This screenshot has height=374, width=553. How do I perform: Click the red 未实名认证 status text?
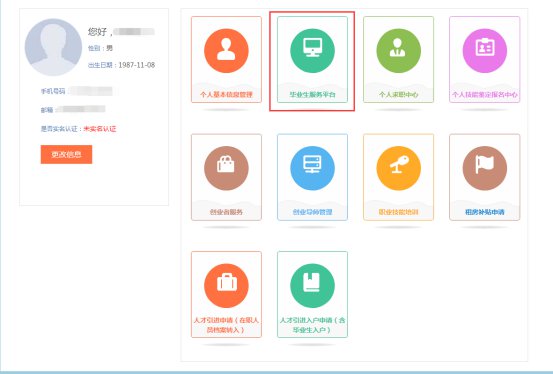(100, 129)
